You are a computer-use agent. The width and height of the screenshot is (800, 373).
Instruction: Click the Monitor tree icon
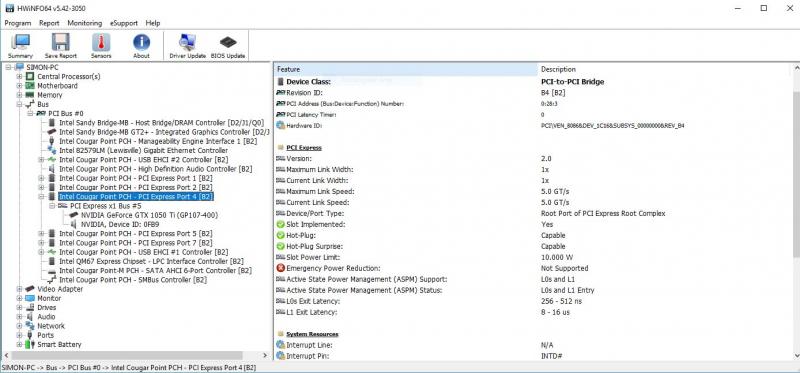[30, 298]
